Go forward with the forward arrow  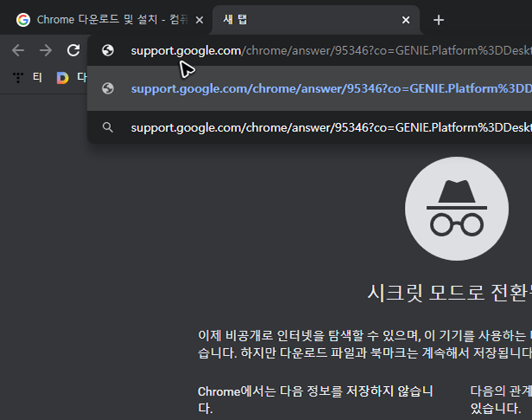point(46,50)
